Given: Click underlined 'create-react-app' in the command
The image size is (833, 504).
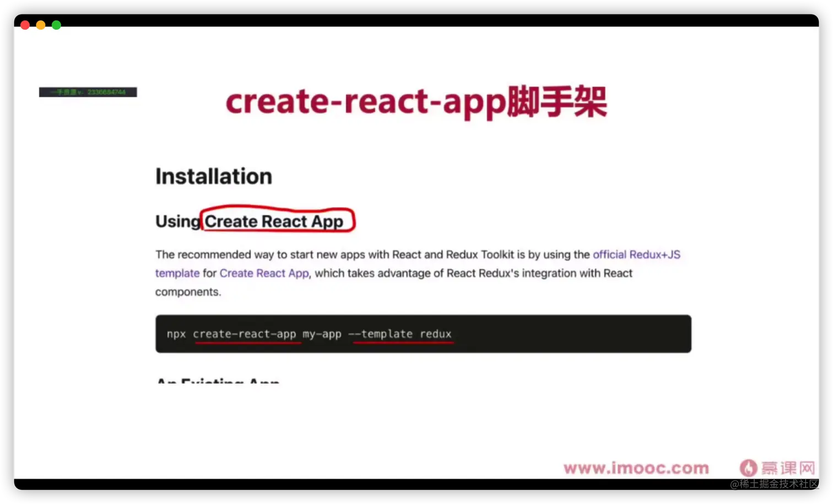Looking at the screenshot, I should click(x=245, y=334).
